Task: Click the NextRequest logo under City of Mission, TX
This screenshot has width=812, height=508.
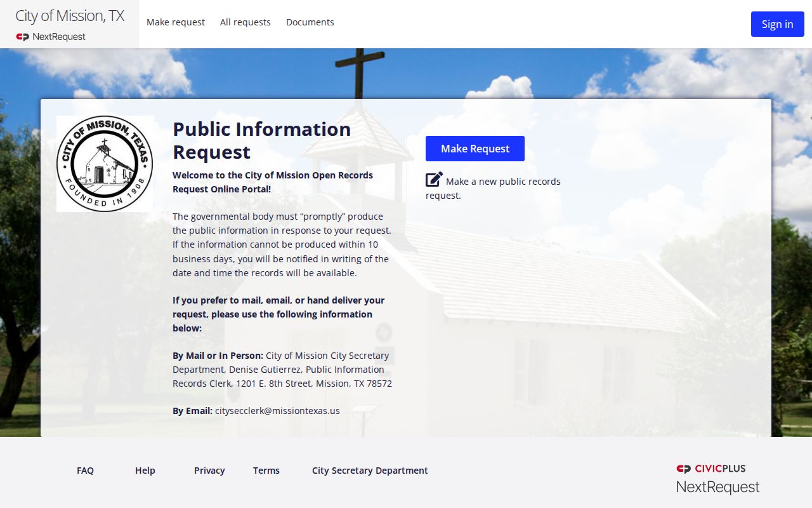Action: [51, 37]
